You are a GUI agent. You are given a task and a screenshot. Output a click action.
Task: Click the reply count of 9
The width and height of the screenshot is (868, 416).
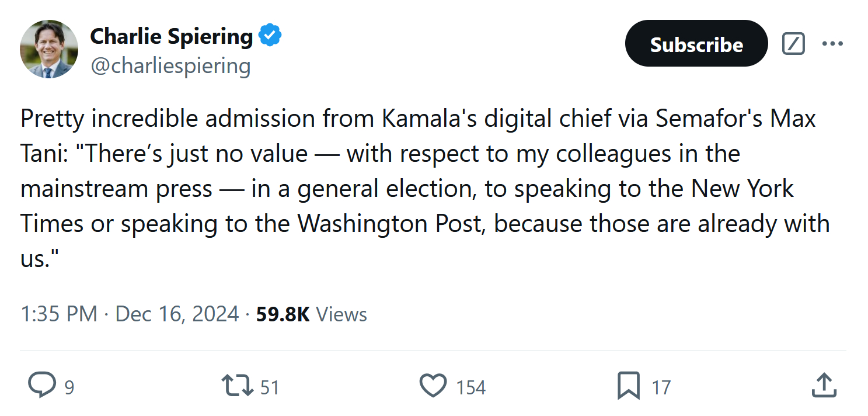(x=69, y=387)
